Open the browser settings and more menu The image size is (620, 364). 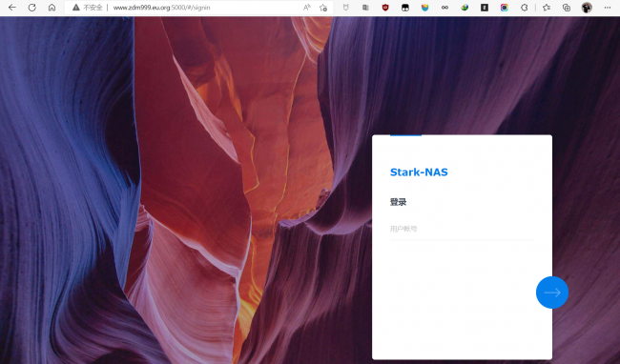(608, 8)
